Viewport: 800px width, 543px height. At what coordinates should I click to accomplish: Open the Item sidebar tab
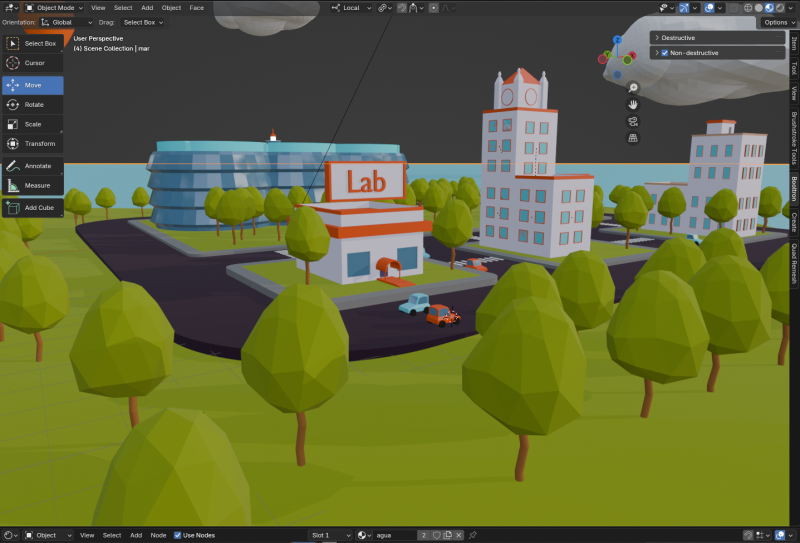point(794,43)
